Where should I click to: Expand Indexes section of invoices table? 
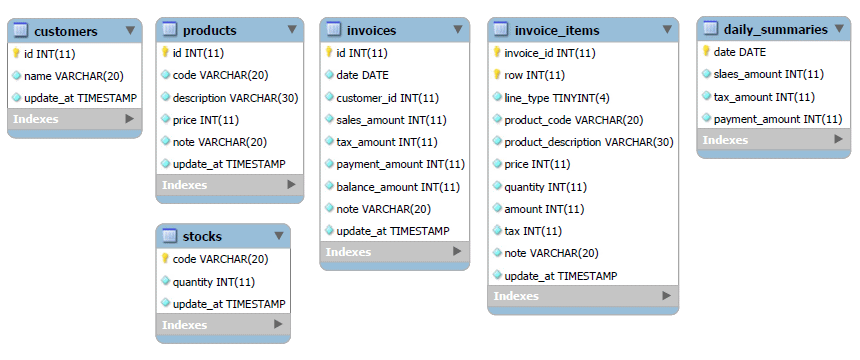click(x=457, y=251)
